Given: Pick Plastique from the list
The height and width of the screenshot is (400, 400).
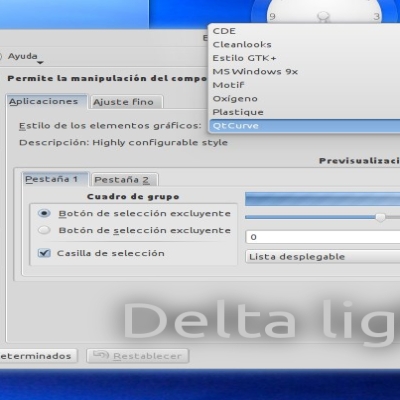Looking at the screenshot, I should pyautogui.click(x=305, y=112).
